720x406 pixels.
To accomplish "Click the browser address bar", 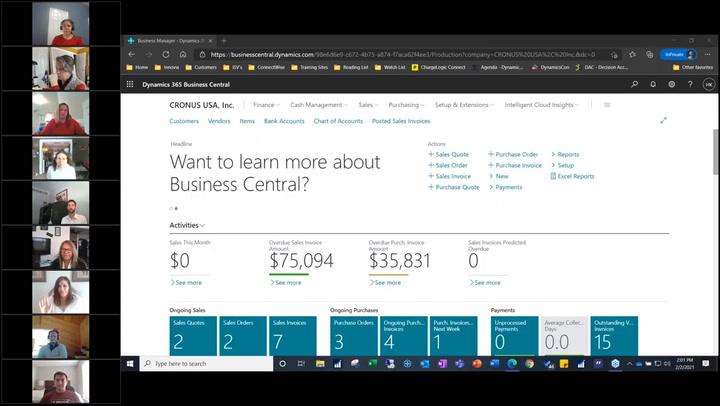I will click(x=404, y=54).
